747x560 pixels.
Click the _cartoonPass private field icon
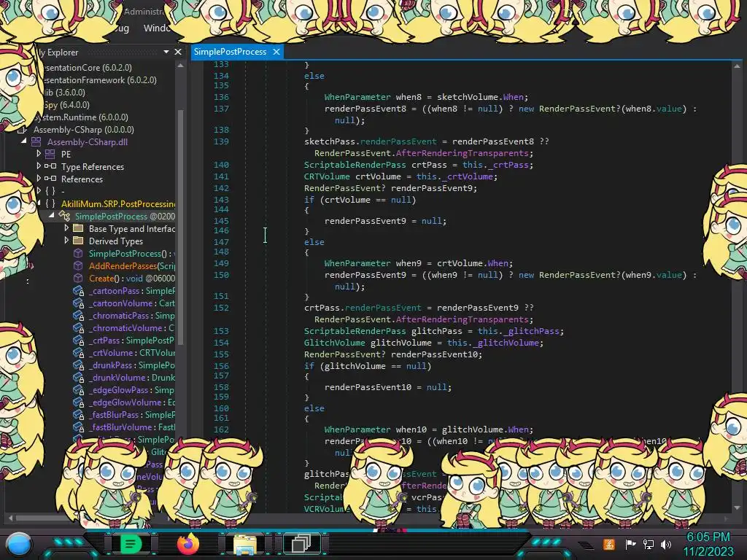point(79,291)
